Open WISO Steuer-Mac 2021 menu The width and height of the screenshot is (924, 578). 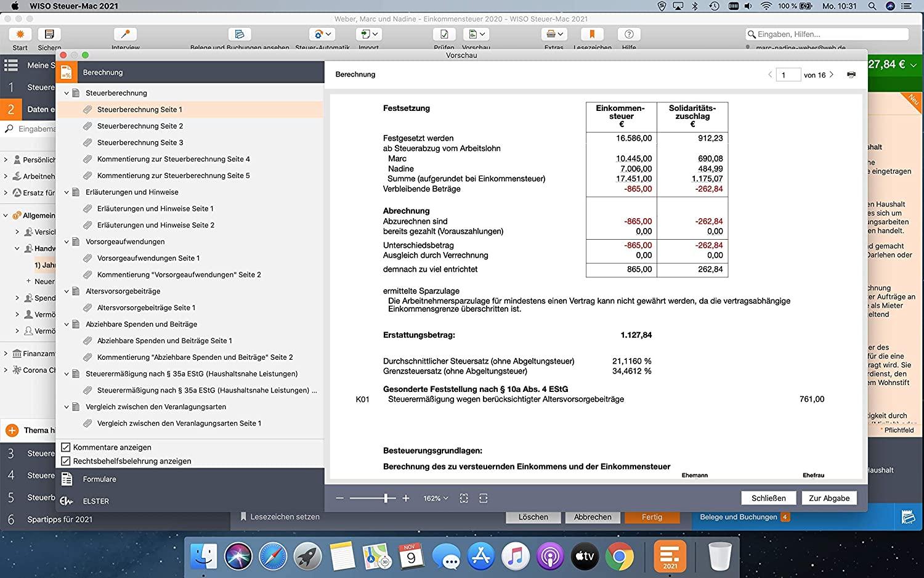(x=74, y=6)
